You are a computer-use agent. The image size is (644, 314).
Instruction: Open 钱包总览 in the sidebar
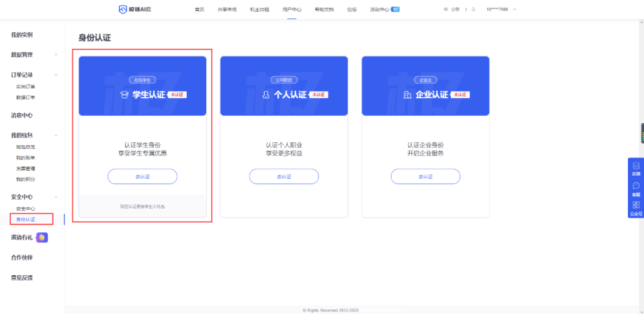tap(26, 147)
